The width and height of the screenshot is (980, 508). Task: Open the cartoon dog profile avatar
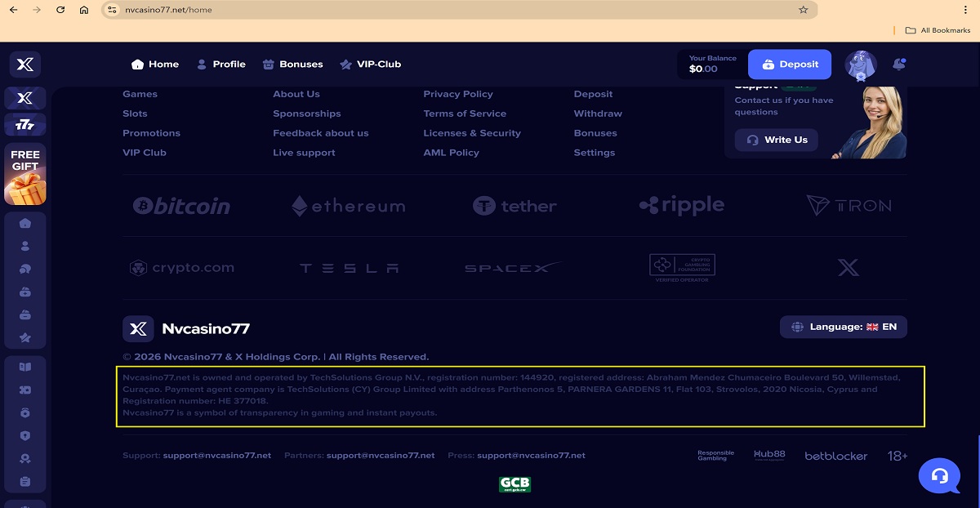pos(860,65)
